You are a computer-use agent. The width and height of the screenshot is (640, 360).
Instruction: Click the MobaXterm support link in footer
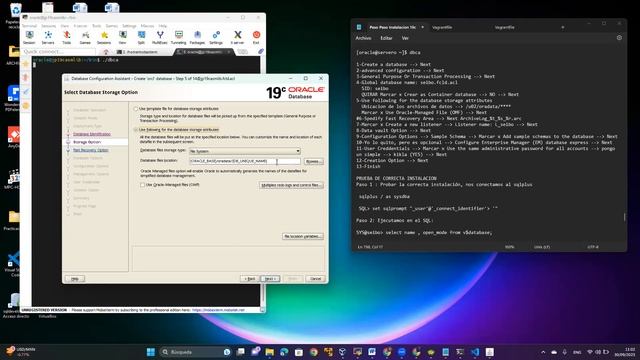click(x=218, y=310)
